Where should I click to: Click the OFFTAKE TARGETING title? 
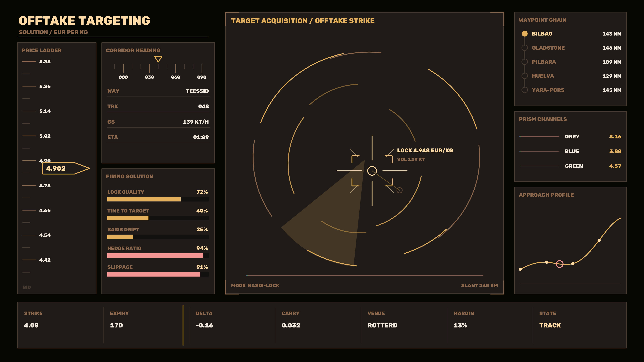[x=85, y=21]
